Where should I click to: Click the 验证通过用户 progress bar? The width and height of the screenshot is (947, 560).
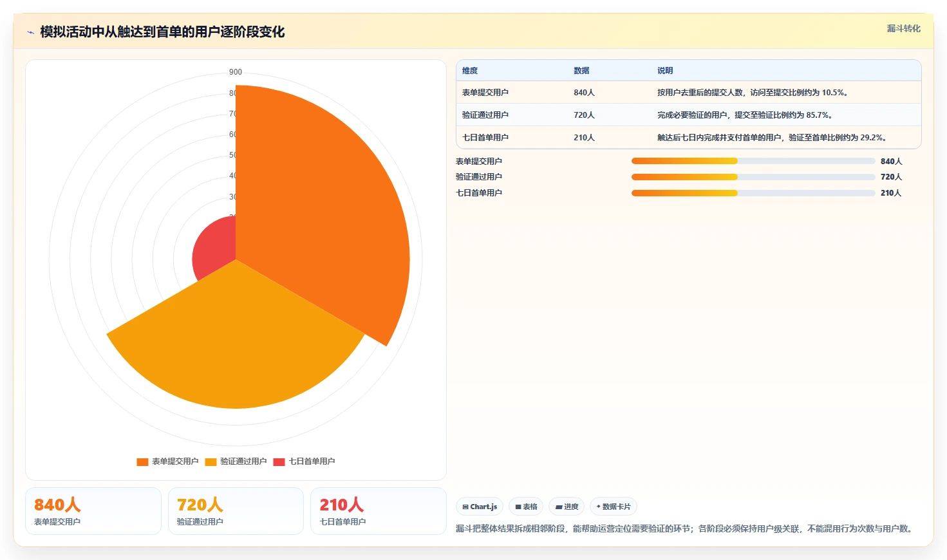coord(753,177)
